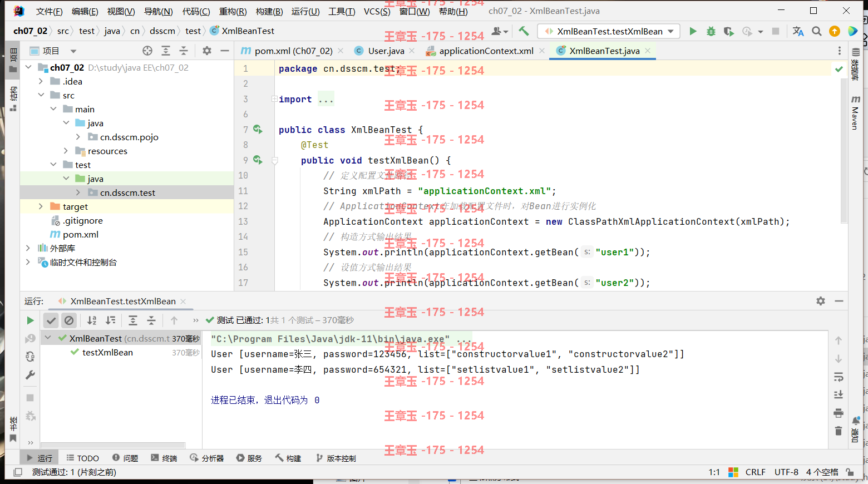Open search everywhere magnifier icon
Viewport: 868px width, 484px height.
pos(816,31)
